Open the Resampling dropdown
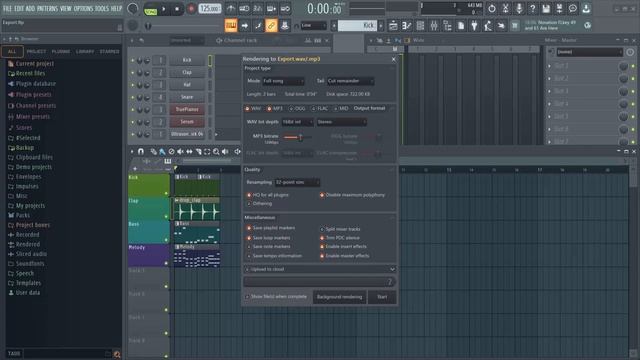The image size is (640, 360). (x=297, y=182)
